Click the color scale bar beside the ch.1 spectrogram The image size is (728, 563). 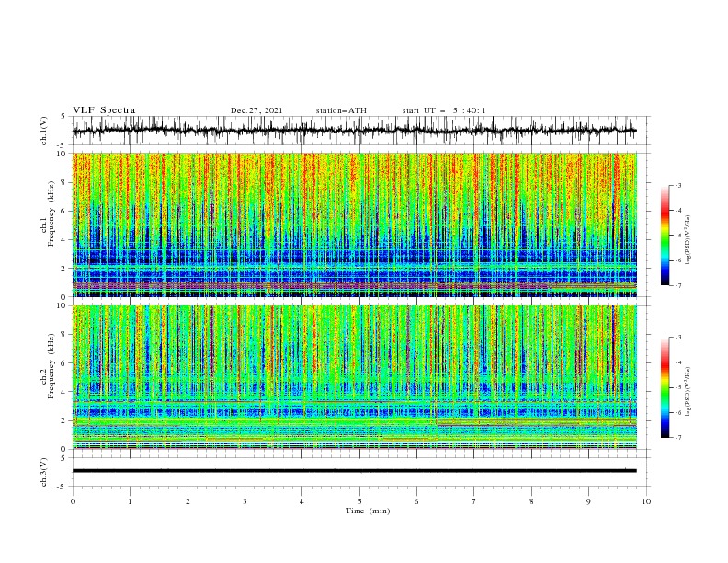coord(665,235)
